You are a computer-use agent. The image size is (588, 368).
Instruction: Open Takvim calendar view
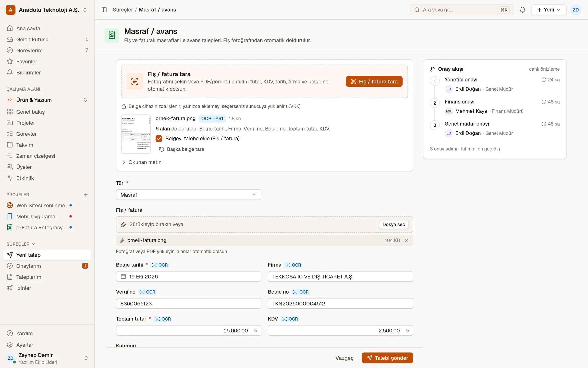(x=47, y=145)
